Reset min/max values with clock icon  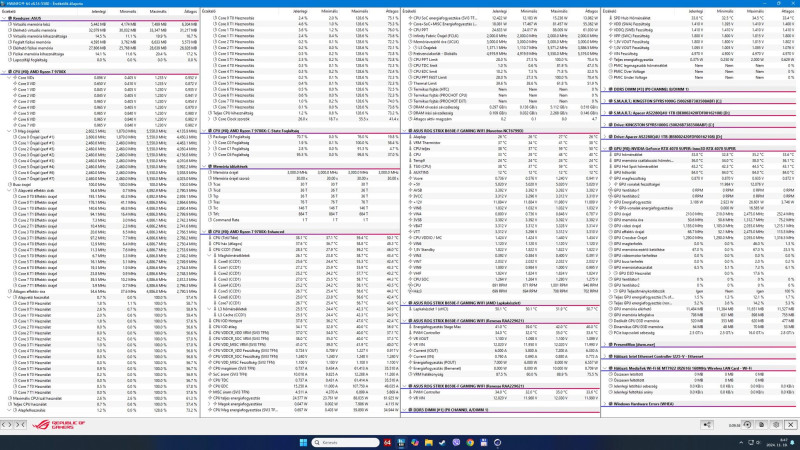coord(747,424)
